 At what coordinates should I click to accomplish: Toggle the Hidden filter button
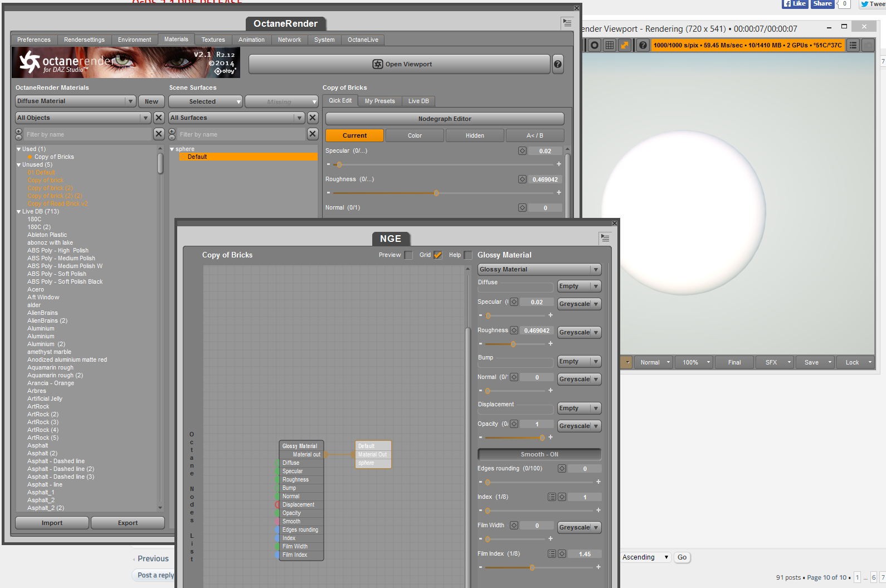pyautogui.click(x=475, y=135)
